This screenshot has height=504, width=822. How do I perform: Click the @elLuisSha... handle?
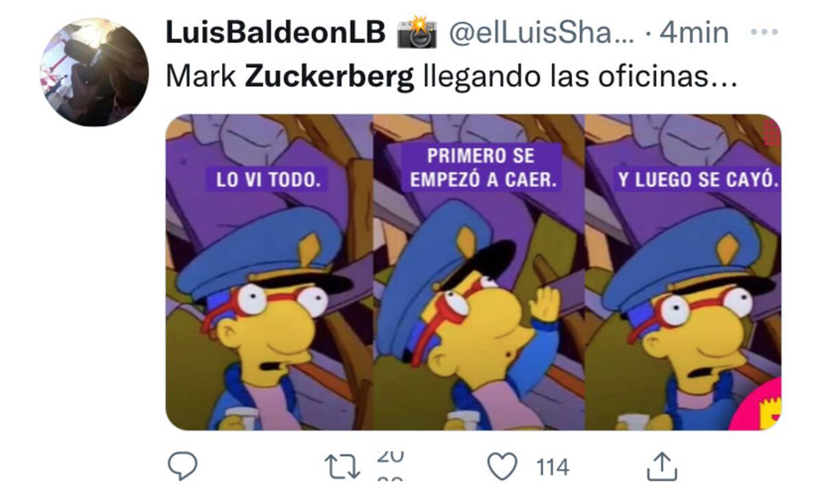tap(543, 33)
